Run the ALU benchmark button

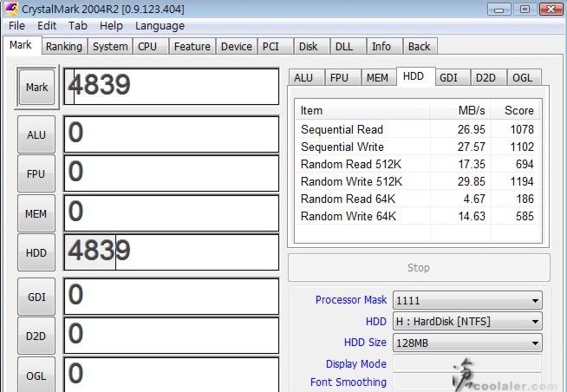click(x=36, y=135)
